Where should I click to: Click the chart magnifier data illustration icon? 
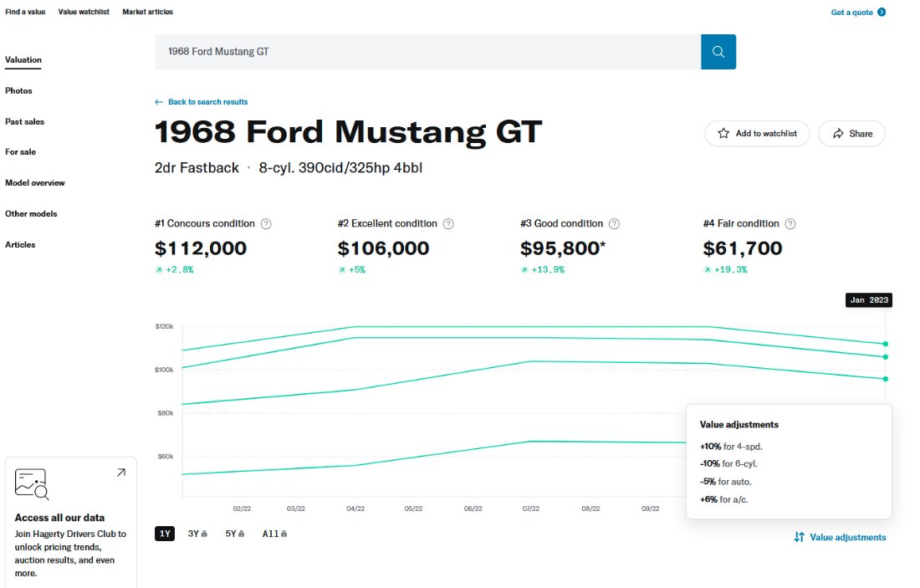32,484
